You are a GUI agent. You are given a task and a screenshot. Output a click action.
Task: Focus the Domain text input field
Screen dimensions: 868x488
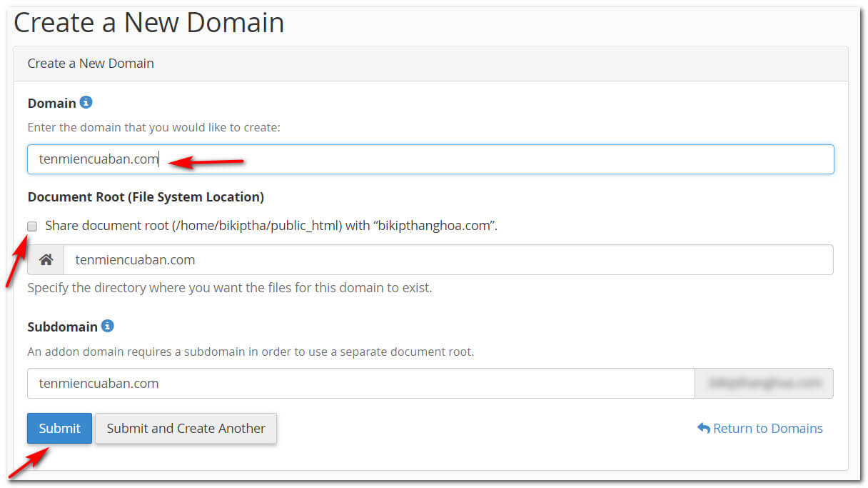[500, 159]
